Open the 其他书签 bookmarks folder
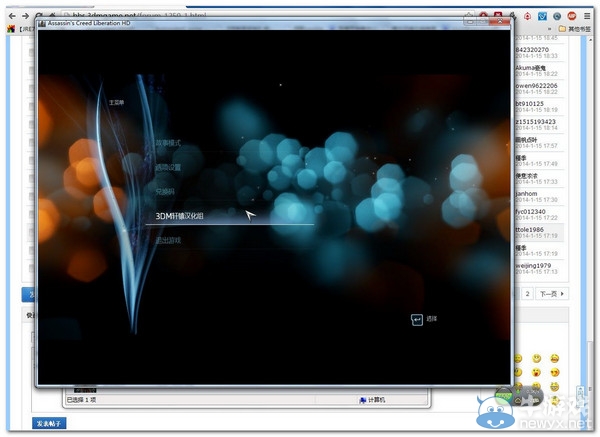The width and height of the screenshot is (600, 437). click(x=575, y=29)
